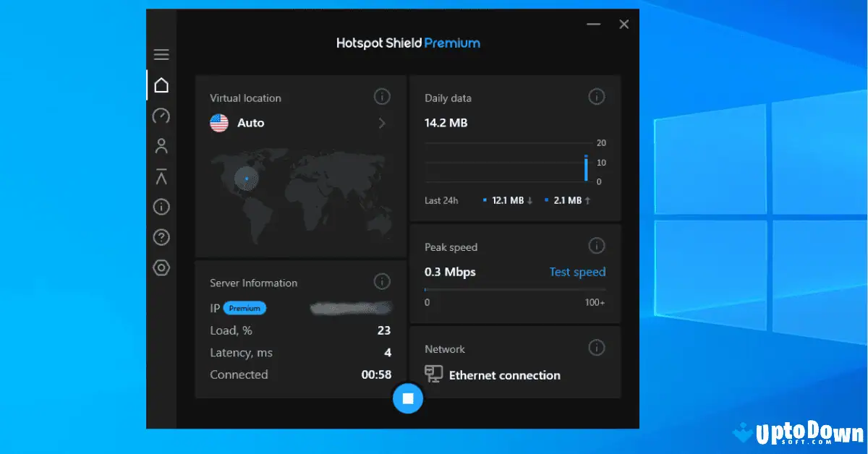Expand the Auto virtual location selector
868x454 pixels.
[382, 123]
